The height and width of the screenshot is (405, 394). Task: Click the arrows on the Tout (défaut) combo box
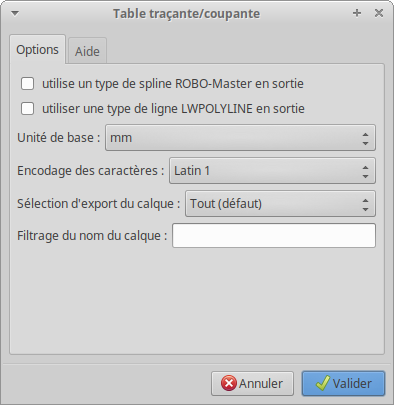[x=365, y=203]
